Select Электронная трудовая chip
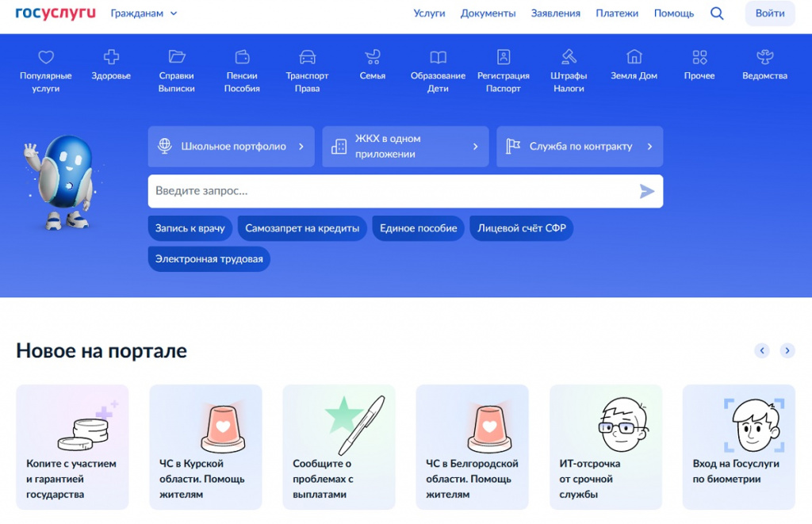 click(x=209, y=259)
